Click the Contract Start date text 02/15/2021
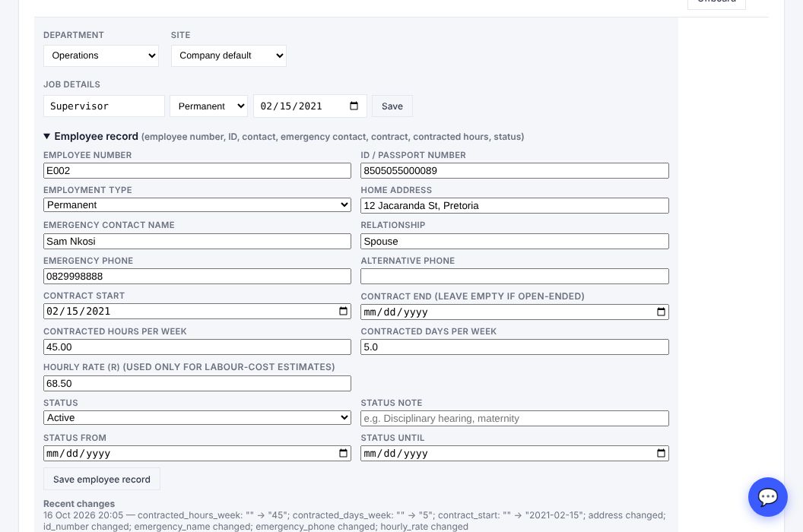 (x=78, y=311)
